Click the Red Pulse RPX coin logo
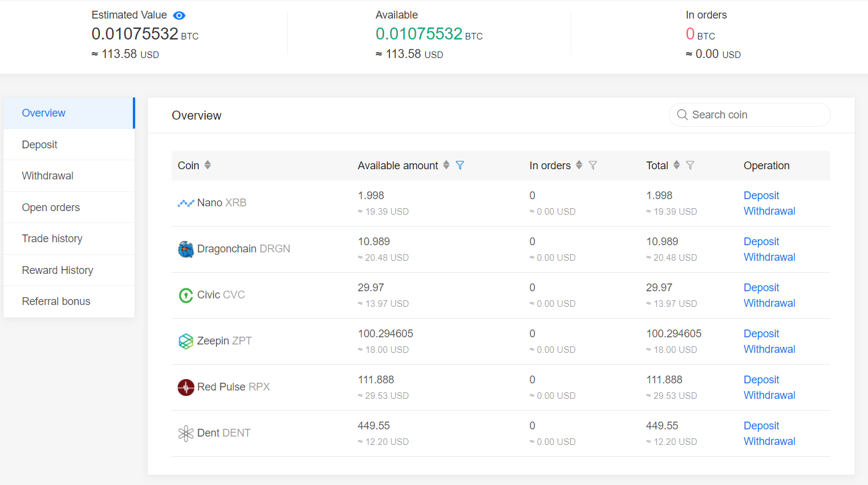 (186, 388)
